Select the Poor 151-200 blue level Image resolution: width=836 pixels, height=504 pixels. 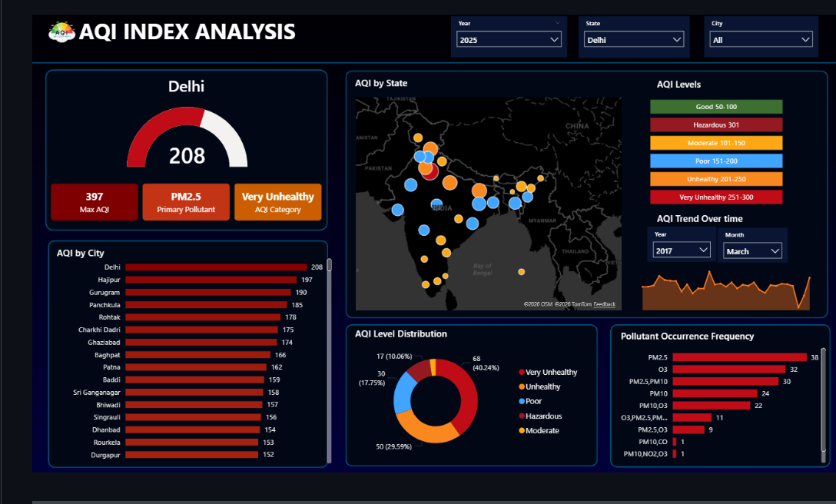716,161
